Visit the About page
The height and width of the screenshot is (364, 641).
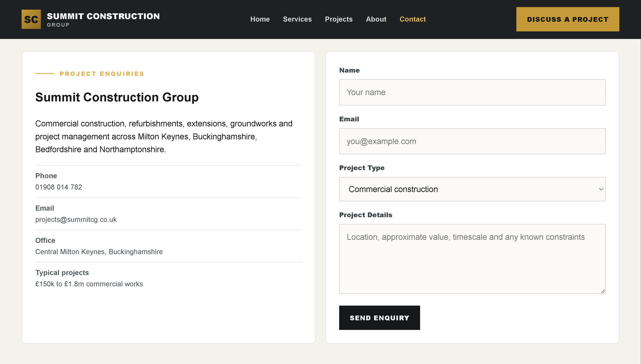pyautogui.click(x=376, y=19)
